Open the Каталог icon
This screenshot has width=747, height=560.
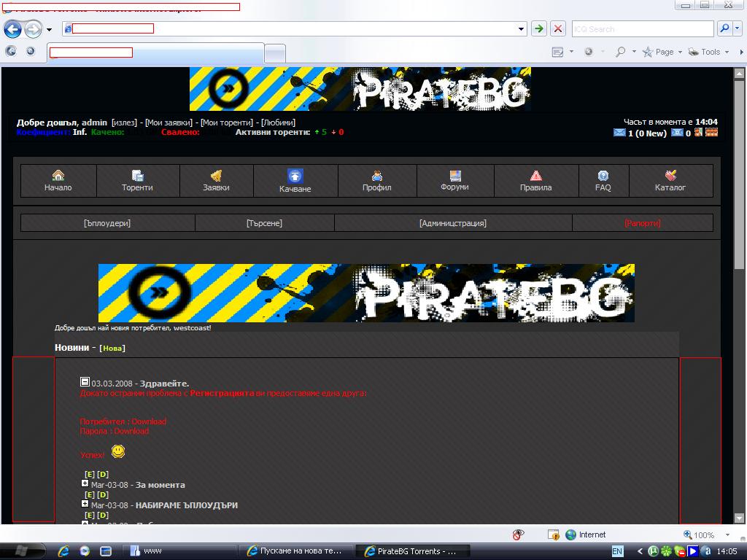(670, 175)
